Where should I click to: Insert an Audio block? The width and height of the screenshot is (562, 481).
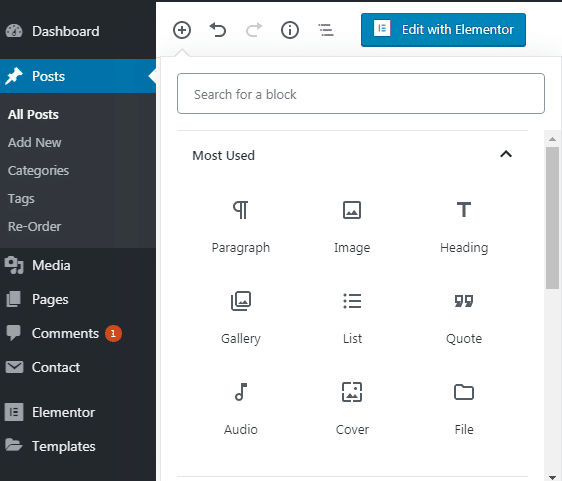tap(241, 409)
